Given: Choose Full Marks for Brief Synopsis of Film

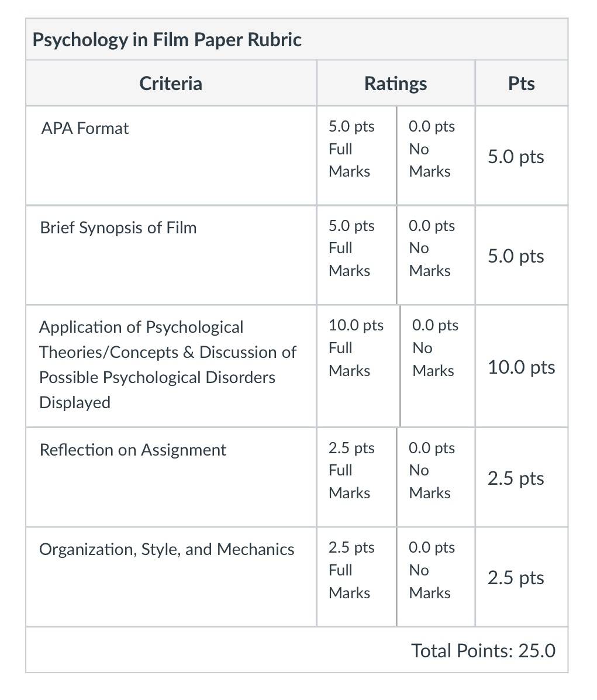Looking at the screenshot, I should coord(356,256).
